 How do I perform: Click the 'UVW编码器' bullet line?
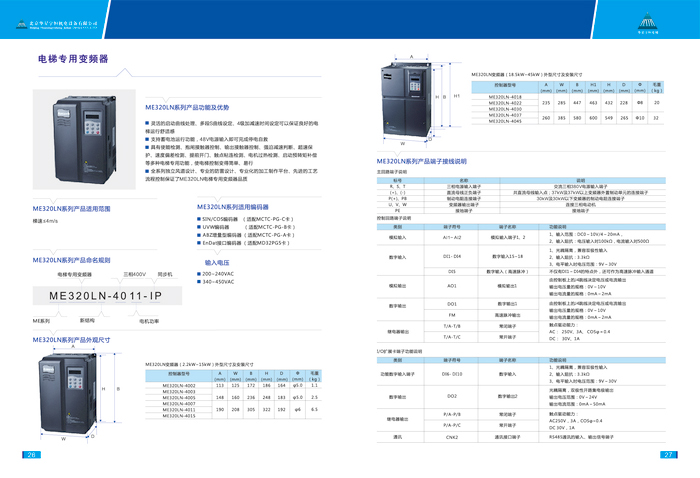click(246, 227)
